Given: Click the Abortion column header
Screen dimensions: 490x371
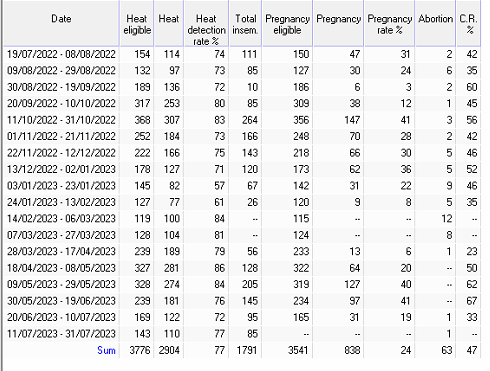Looking at the screenshot, I should click(x=435, y=23).
